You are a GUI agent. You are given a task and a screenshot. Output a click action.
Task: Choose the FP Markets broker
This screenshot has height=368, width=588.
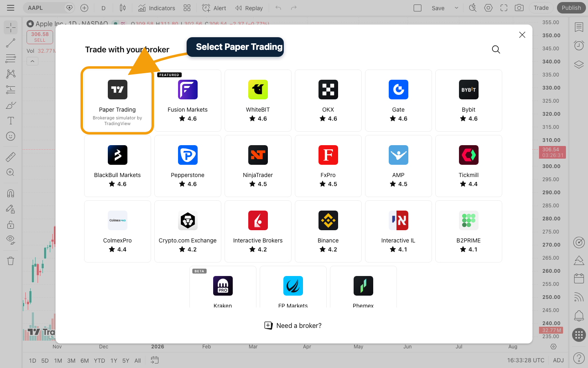click(293, 287)
